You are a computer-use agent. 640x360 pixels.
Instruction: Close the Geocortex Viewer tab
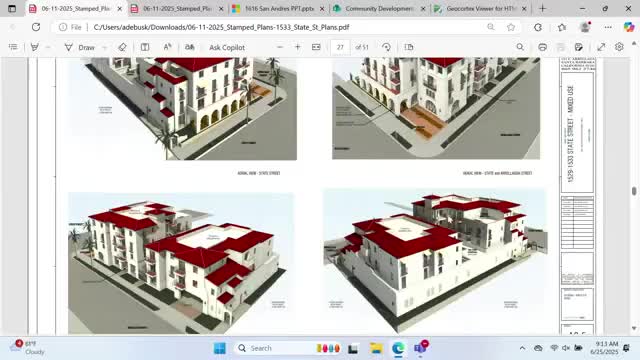coord(524,9)
